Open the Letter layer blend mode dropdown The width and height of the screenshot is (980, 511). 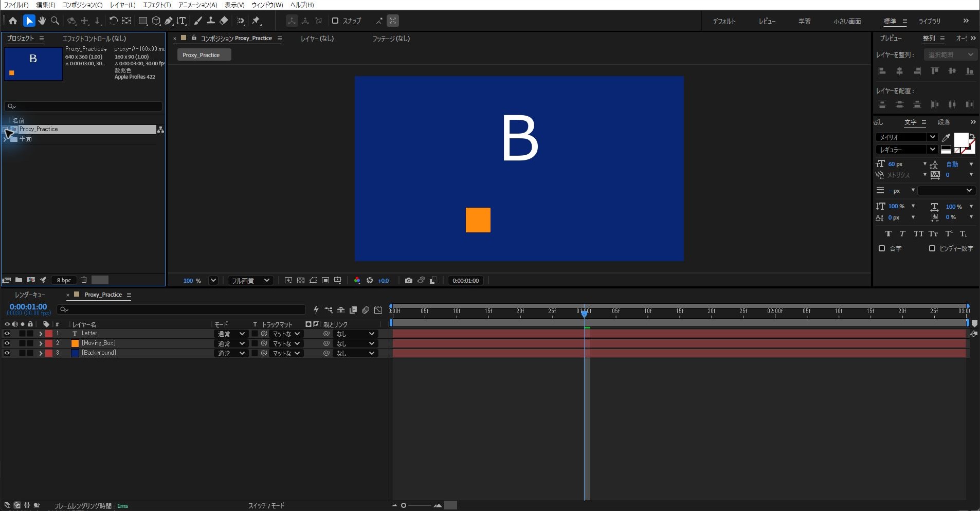point(230,334)
